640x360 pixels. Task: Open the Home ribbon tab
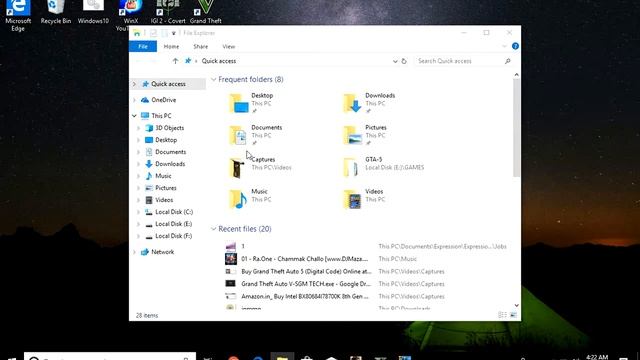[x=171, y=47]
